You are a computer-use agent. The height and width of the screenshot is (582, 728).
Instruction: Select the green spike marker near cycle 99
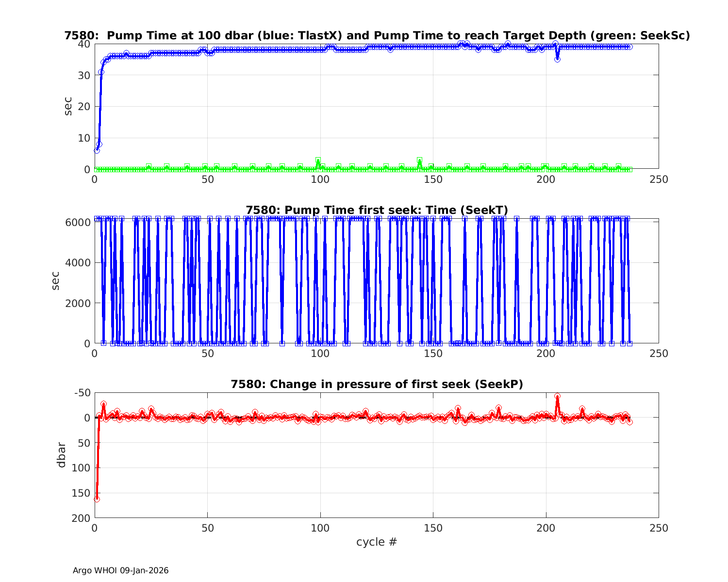[318, 160]
